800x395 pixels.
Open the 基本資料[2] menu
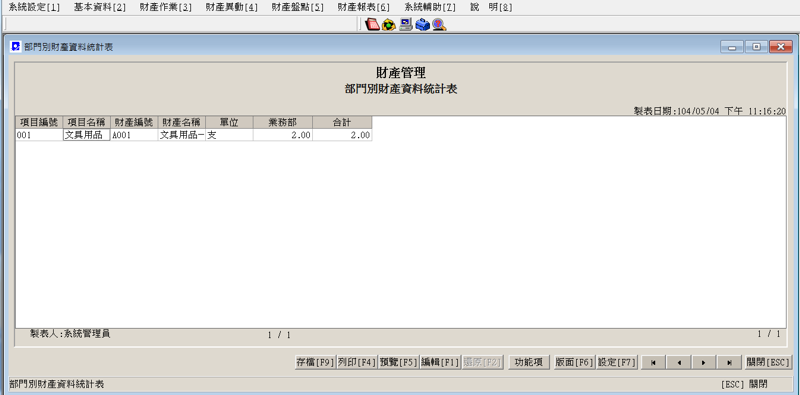point(99,7)
